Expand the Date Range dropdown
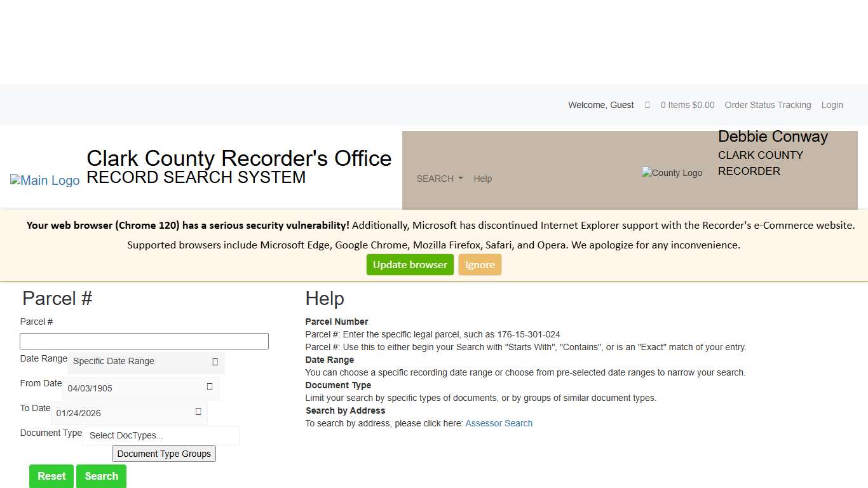 pyautogui.click(x=146, y=362)
